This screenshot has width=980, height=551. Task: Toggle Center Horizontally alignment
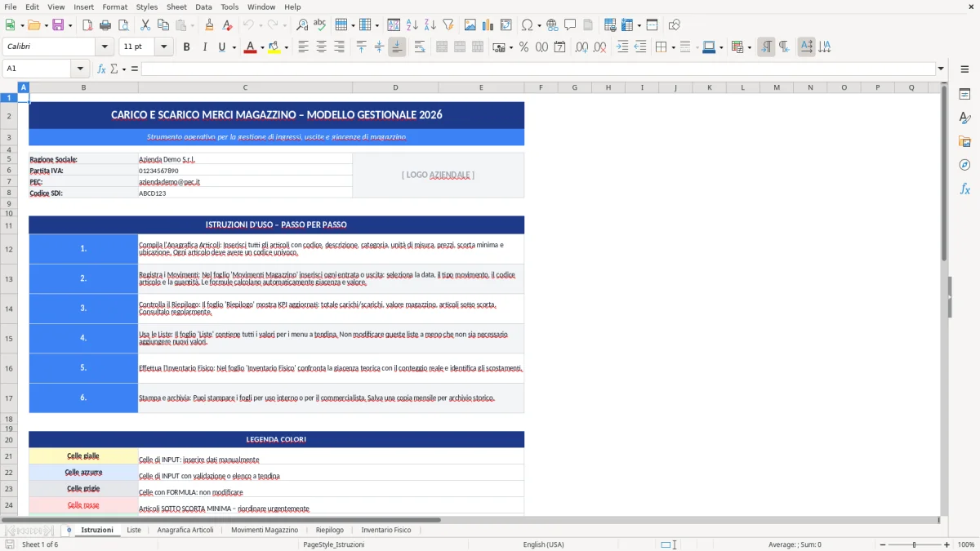[x=321, y=47]
